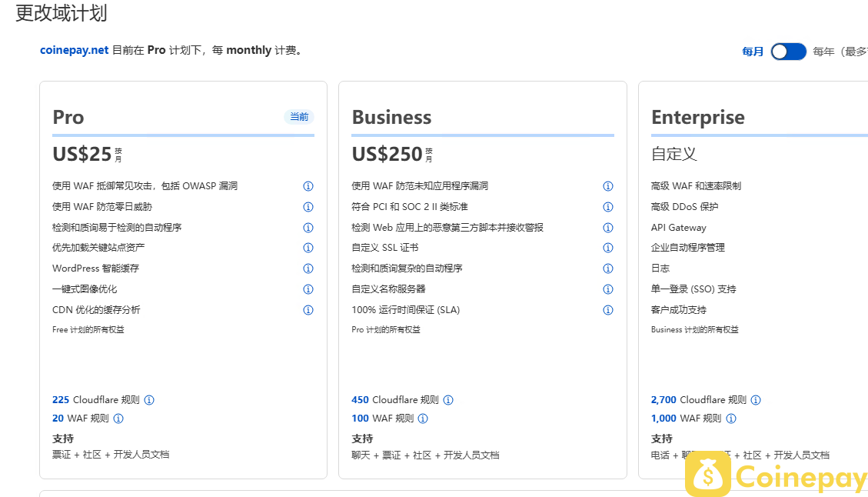Click the 自定义 Enterprise price text
Image resolution: width=868 pixels, height=497 pixels.
(673, 154)
